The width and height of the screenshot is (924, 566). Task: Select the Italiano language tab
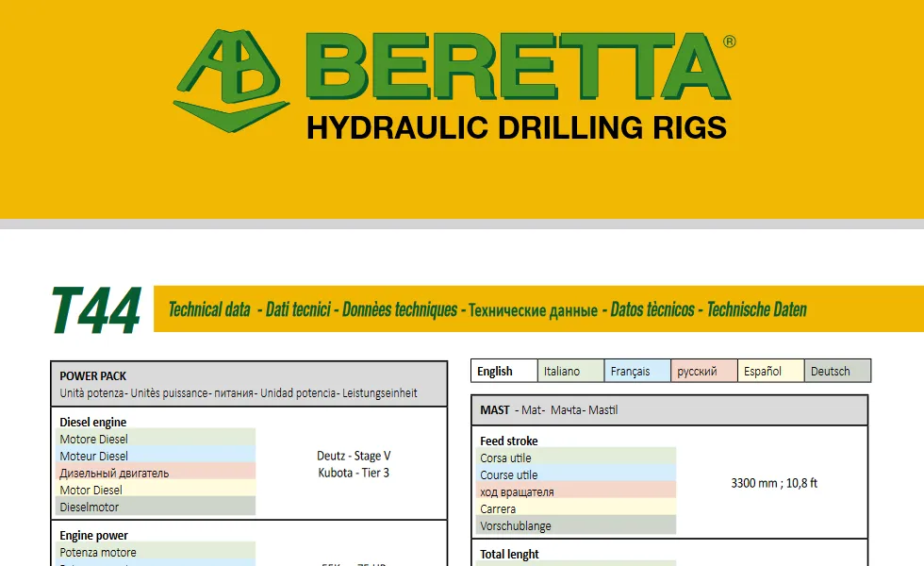(570, 371)
